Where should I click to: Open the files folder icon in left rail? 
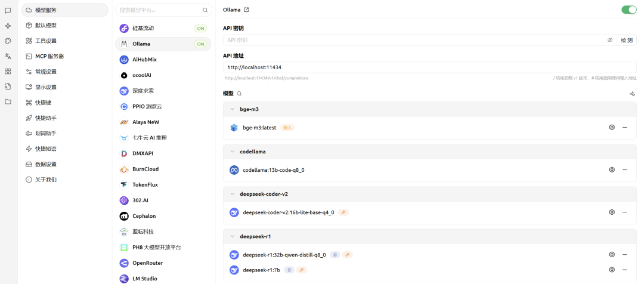[8, 101]
